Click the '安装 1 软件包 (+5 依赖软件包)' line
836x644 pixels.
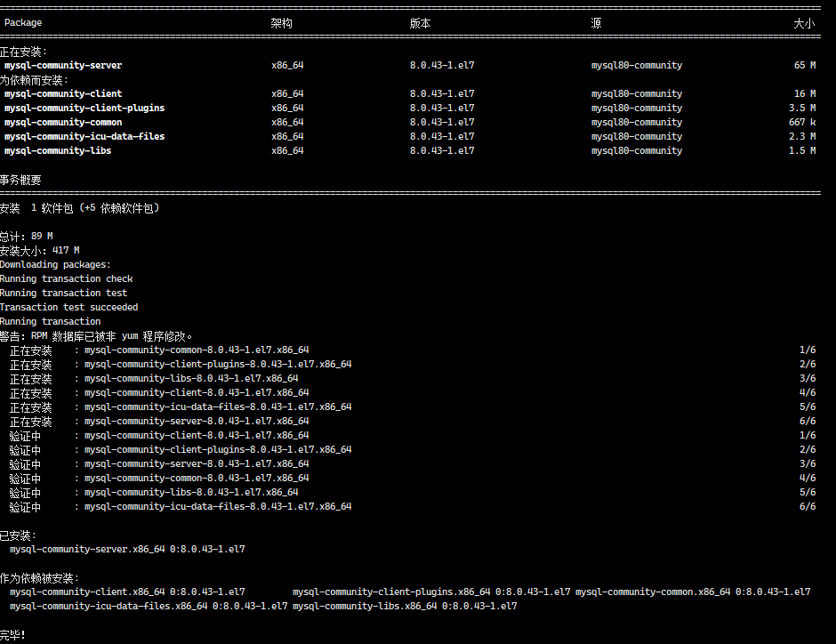[79, 208]
